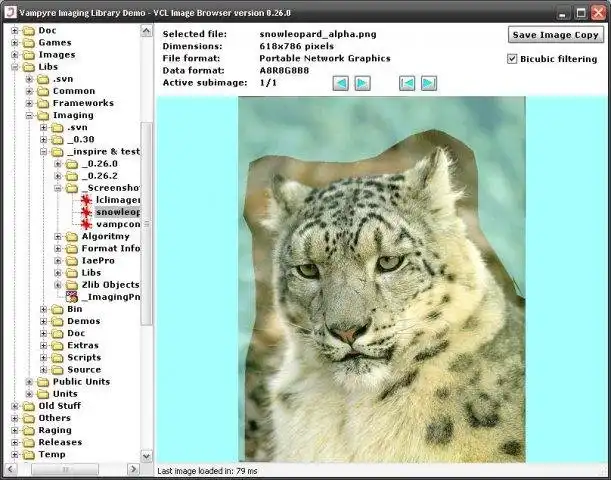
Task: Select the snowleopard image file icon
Action: pos(86,212)
